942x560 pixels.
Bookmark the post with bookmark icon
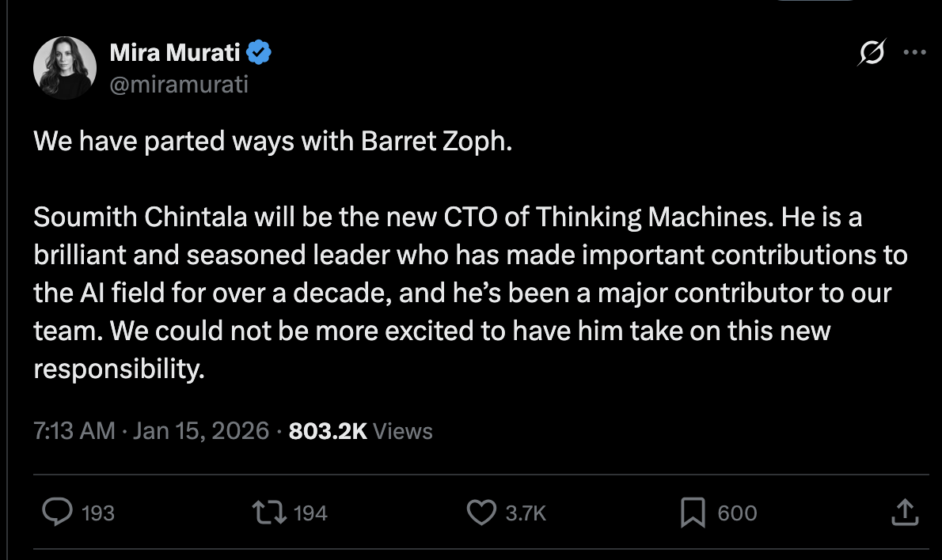point(693,513)
